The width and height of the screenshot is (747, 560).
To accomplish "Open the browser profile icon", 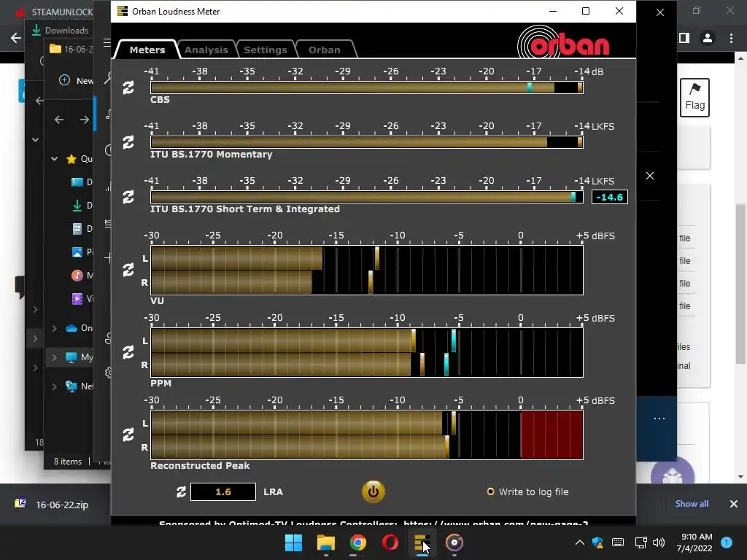I will coord(708,38).
